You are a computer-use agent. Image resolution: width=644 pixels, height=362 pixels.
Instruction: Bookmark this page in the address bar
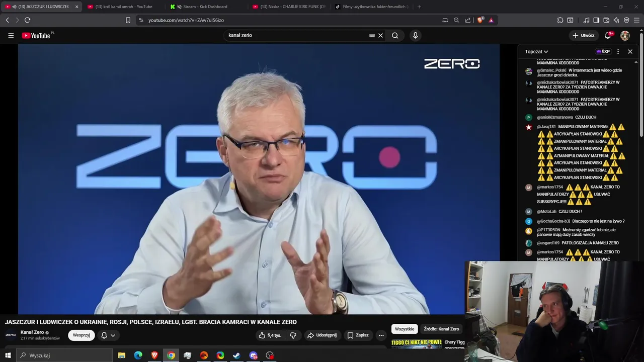[128, 20]
